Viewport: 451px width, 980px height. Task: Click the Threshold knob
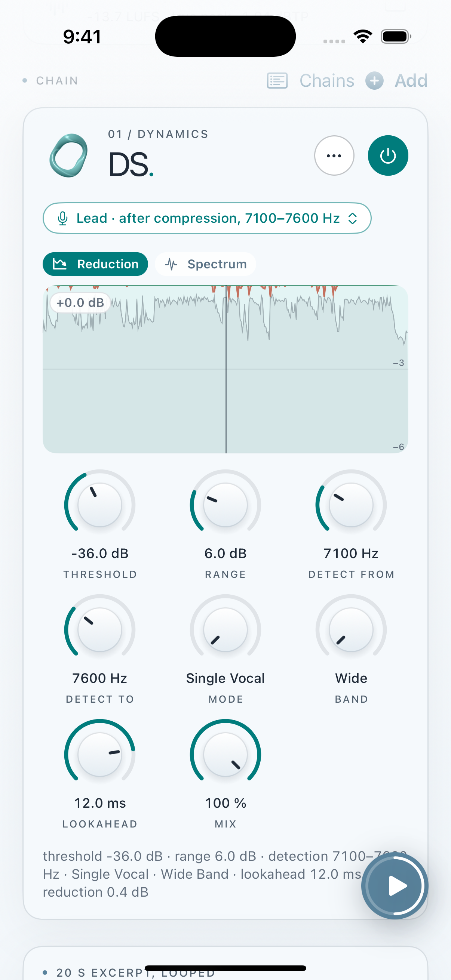tap(100, 505)
